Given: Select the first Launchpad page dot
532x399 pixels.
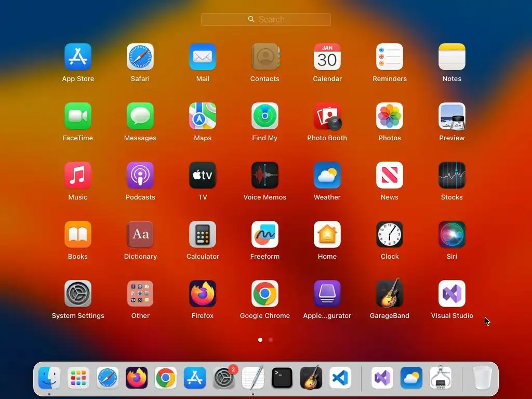Looking at the screenshot, I should tap(260, 340).
